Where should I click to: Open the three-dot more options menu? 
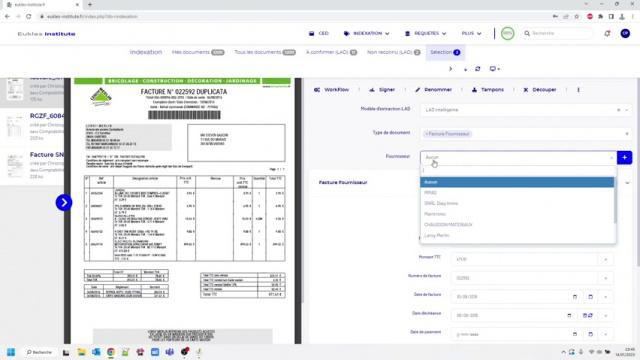coord(578,90)
